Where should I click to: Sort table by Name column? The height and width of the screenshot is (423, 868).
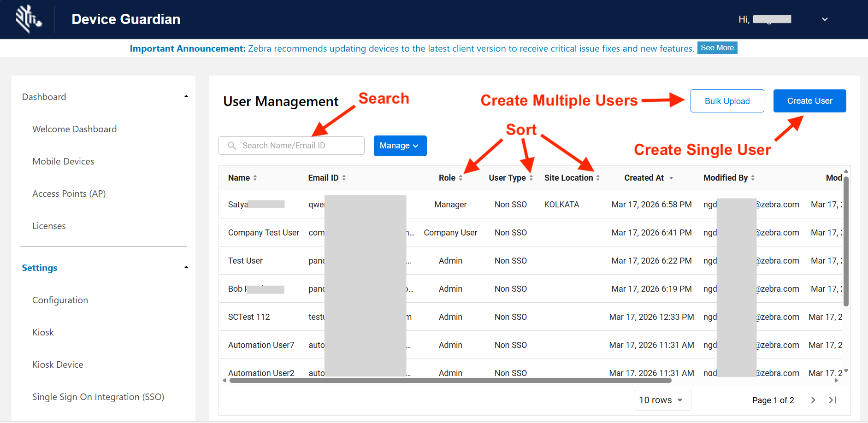255,178
